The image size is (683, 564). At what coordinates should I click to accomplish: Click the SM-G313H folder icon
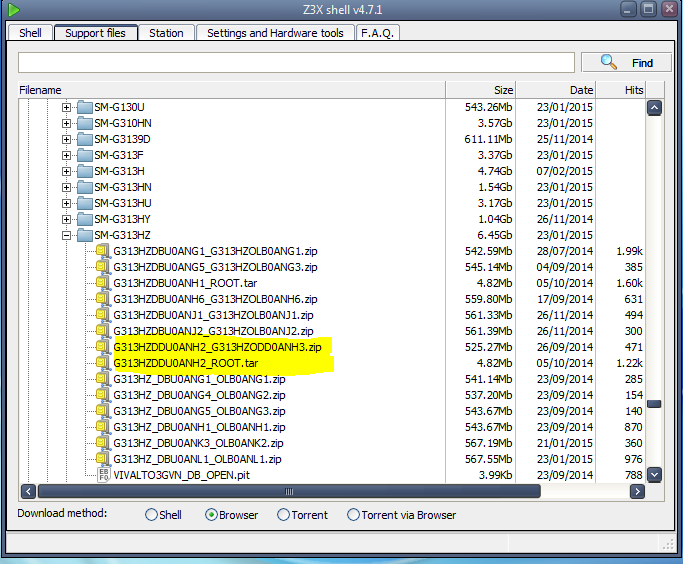(85, 171)
